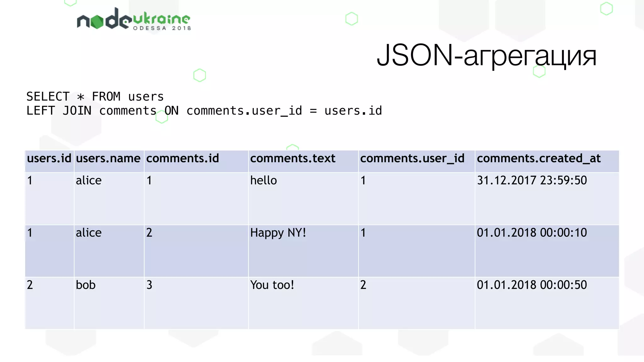Click comments.id value 1 in hello row
This screenshot has width=644, height=362.
(x=196, y=199)
